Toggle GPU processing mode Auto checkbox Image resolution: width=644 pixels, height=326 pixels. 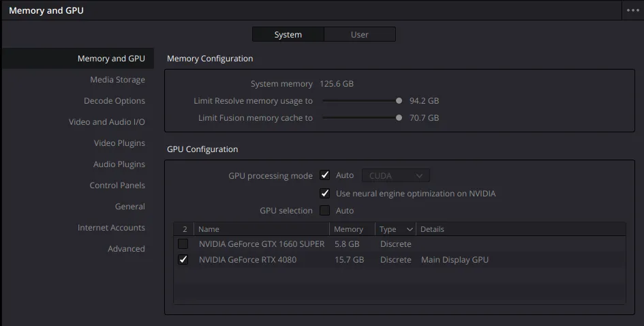(325, 176)
